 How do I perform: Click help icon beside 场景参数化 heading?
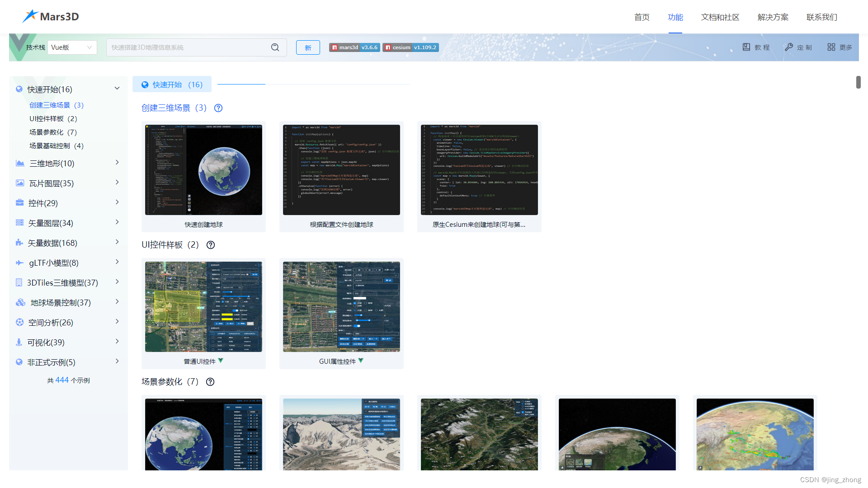click(x=210, y=382)
